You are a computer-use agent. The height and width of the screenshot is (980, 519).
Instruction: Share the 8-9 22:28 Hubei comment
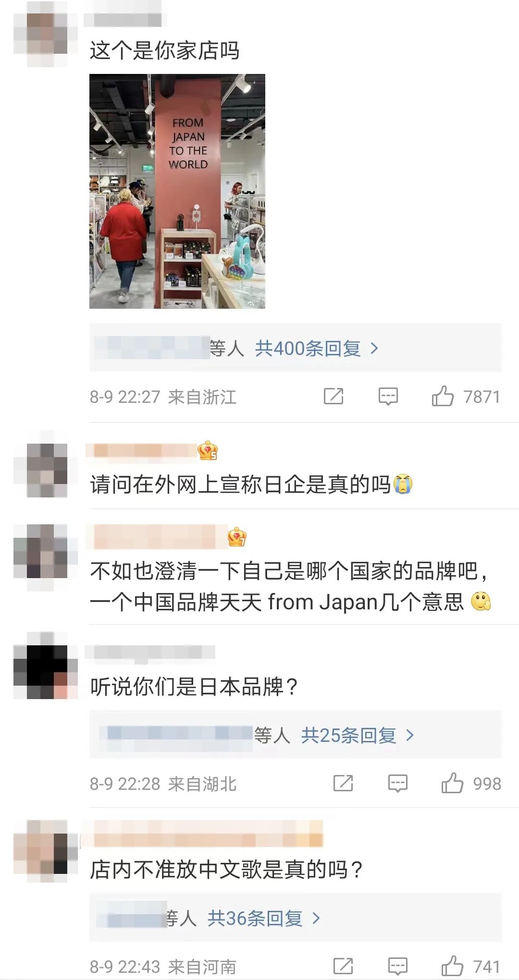343,784
